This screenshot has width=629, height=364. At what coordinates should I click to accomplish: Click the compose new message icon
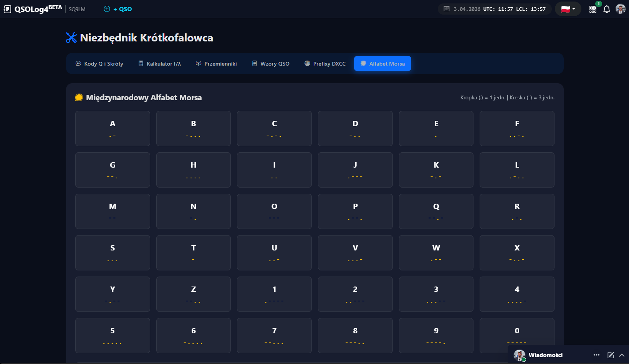[x=611, y=355]
